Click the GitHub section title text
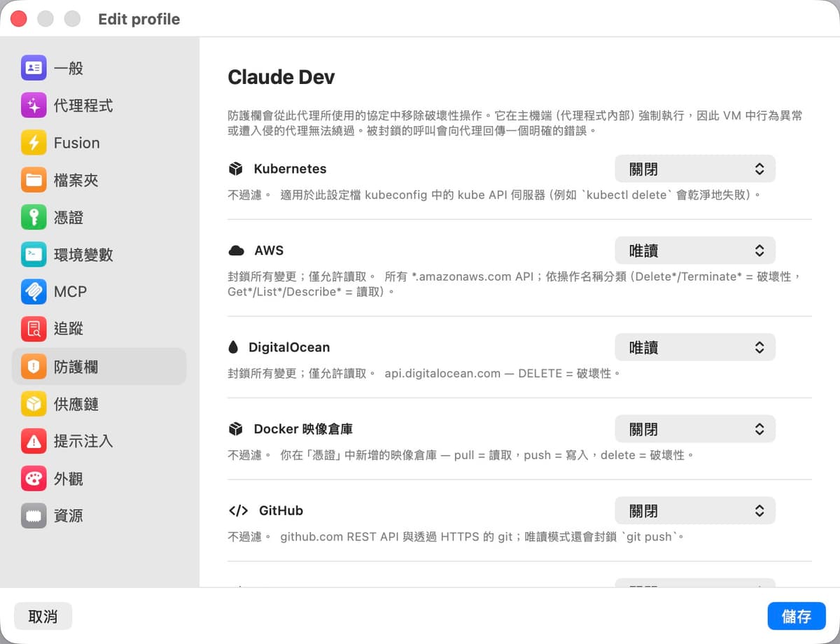840x644 pixels. (x=281, y=511)
